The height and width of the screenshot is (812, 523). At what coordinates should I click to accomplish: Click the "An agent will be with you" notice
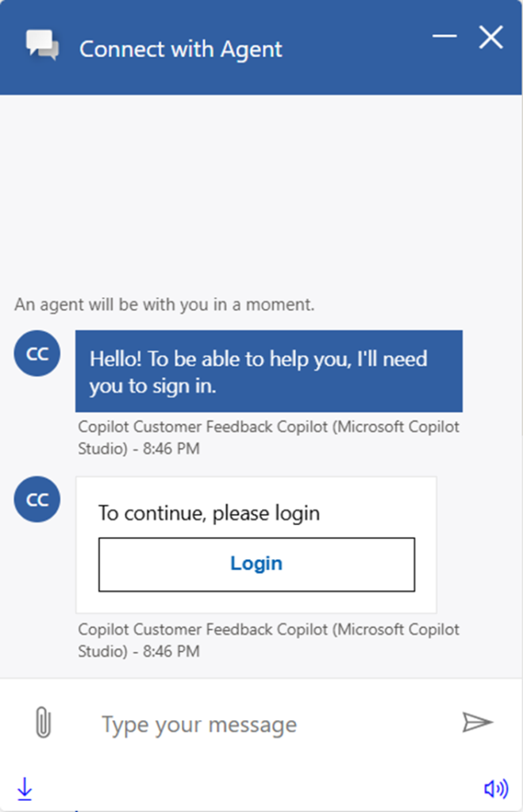pyautogui.click(x=164, y=304)
